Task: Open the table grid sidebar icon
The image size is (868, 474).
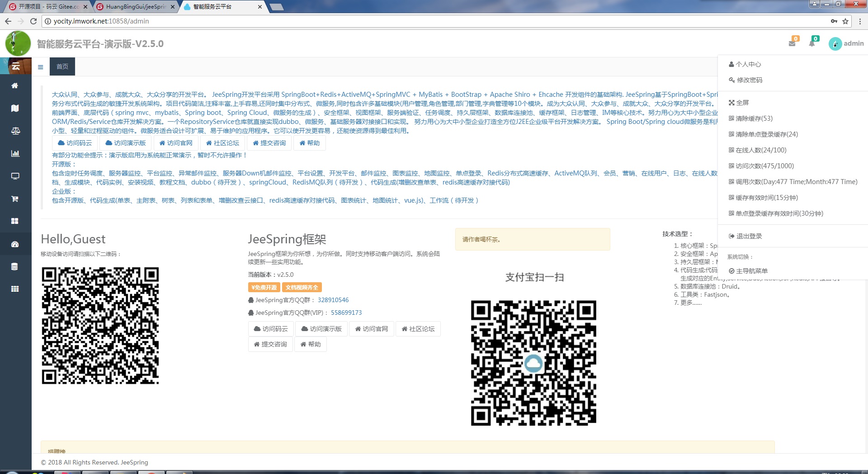Action: 15,289
